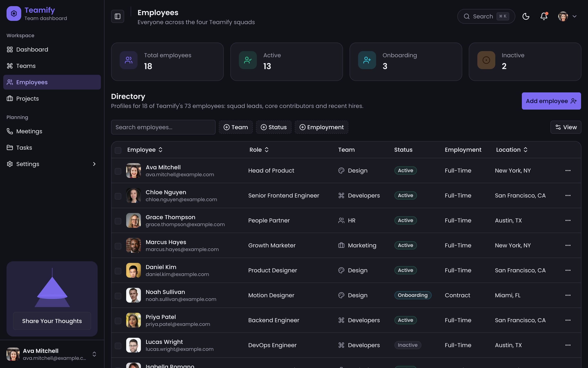Check the Lucas Wright row checkbox
The height and width of the screenshot is (368, 588).
[x=118, y=346]
